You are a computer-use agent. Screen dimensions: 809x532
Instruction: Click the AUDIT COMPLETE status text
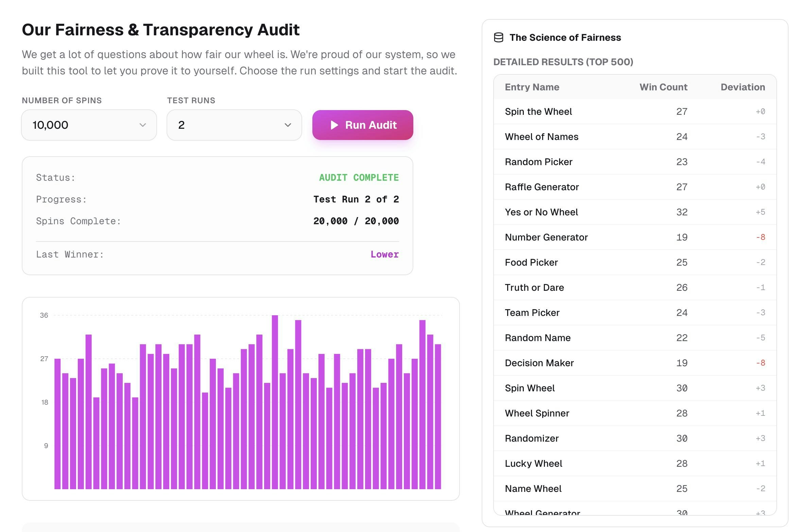coord(359,177)
